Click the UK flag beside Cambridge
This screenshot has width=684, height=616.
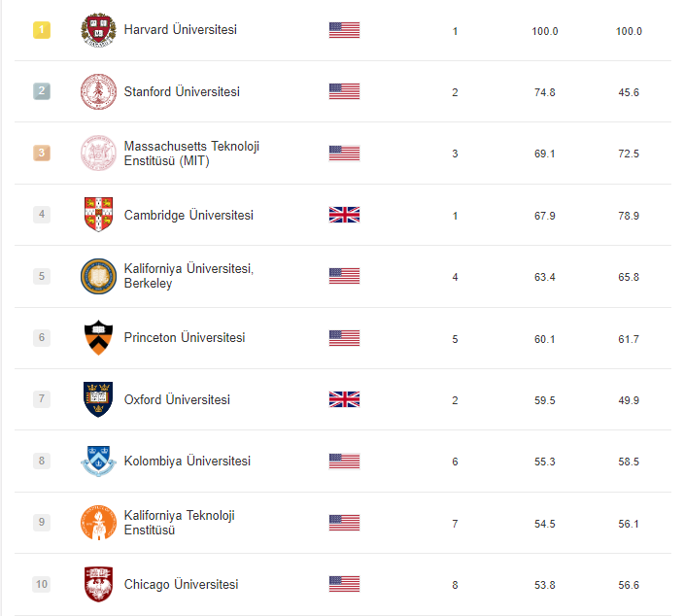click(344, 215)
